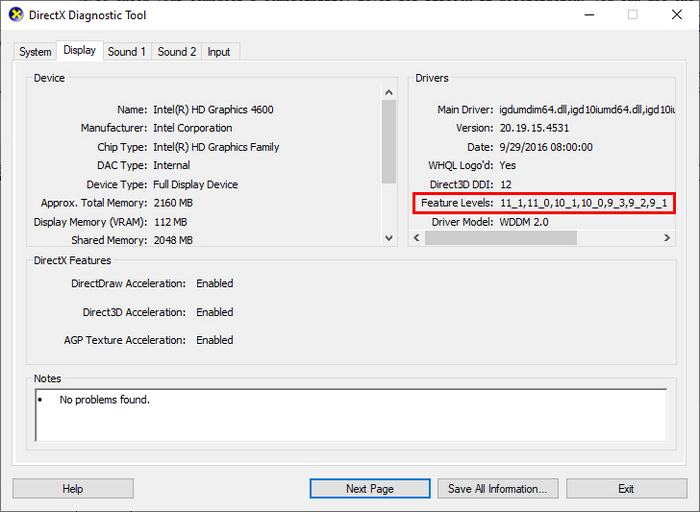Image resolution: width=700 pixels, height=512 pixels.
Task: Click WHQL Logo'd value 'Yes'
Action: click(x=508, y=166)
